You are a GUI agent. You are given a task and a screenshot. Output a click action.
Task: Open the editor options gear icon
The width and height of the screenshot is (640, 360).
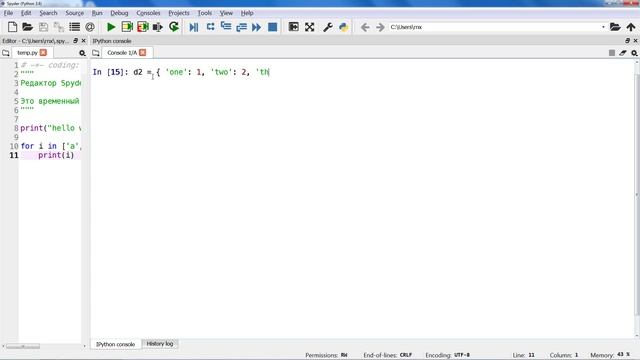82,53
